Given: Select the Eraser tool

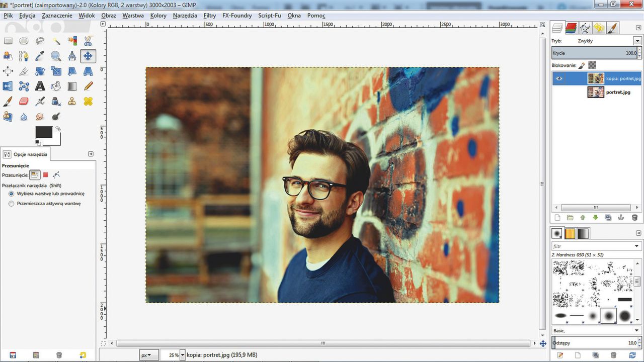Looking at the screenshot, I should 24,102.
